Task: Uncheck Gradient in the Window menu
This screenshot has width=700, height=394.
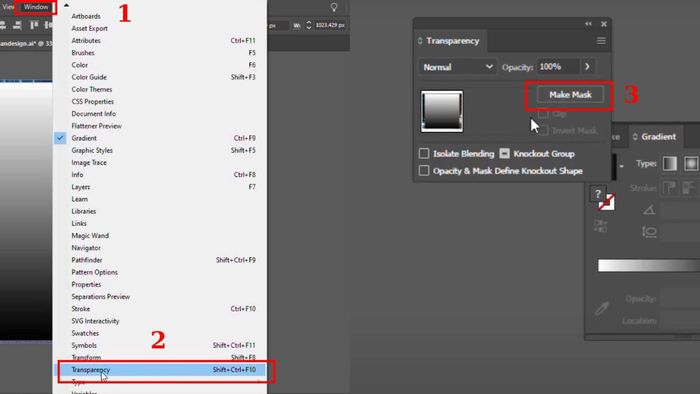Action: 161,138
